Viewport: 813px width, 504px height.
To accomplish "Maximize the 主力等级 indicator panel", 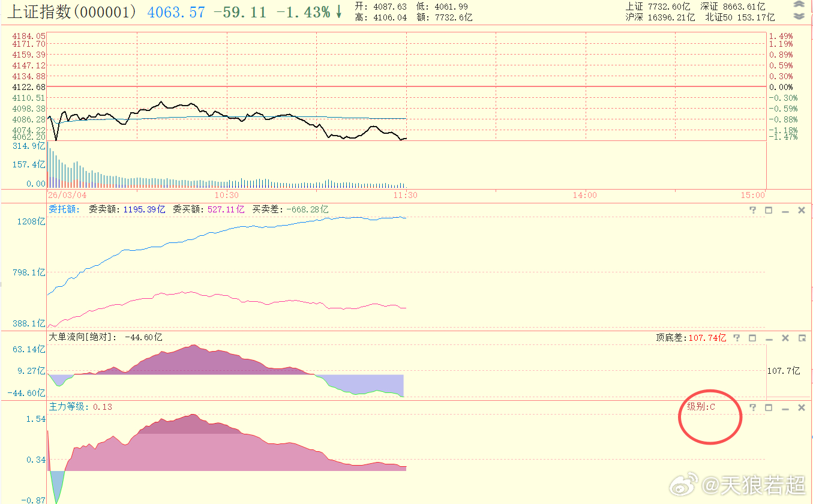I will click(769, 407).
